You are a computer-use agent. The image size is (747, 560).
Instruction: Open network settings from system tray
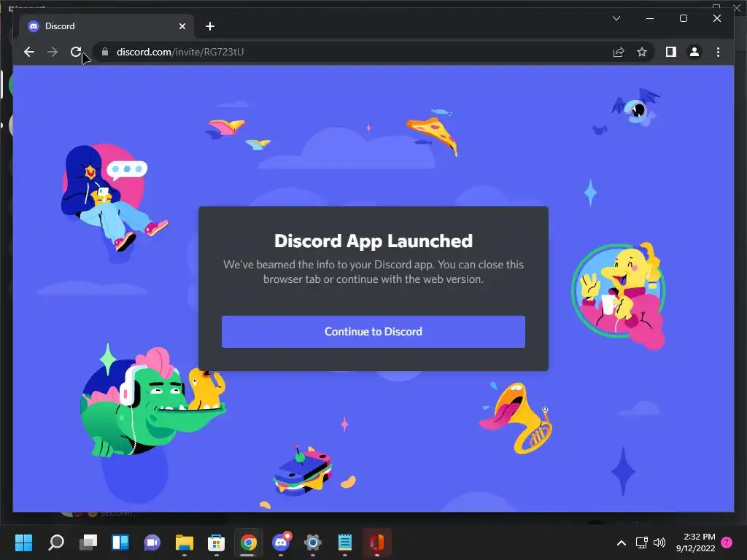pyautogui.click(x=642, y=542)
